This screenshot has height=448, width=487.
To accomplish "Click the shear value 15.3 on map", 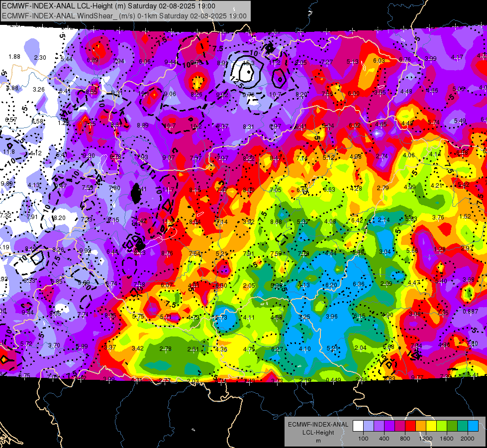I will 249,63.
